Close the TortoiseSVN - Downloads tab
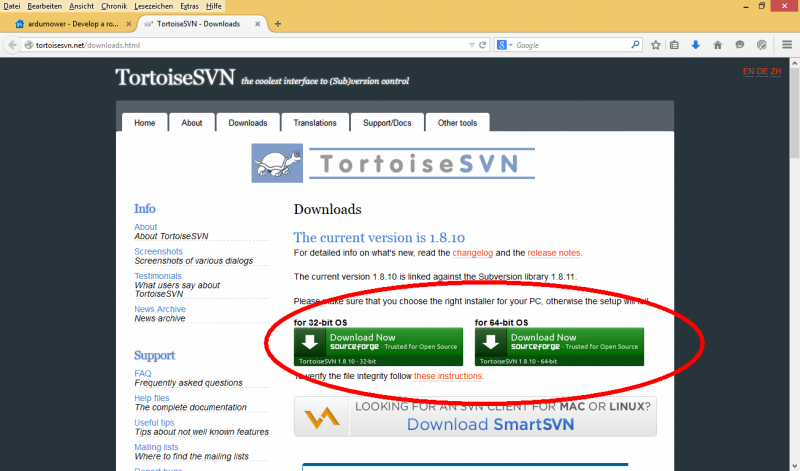The height and width of the screenshot is (471, 800). click(258, 24)
